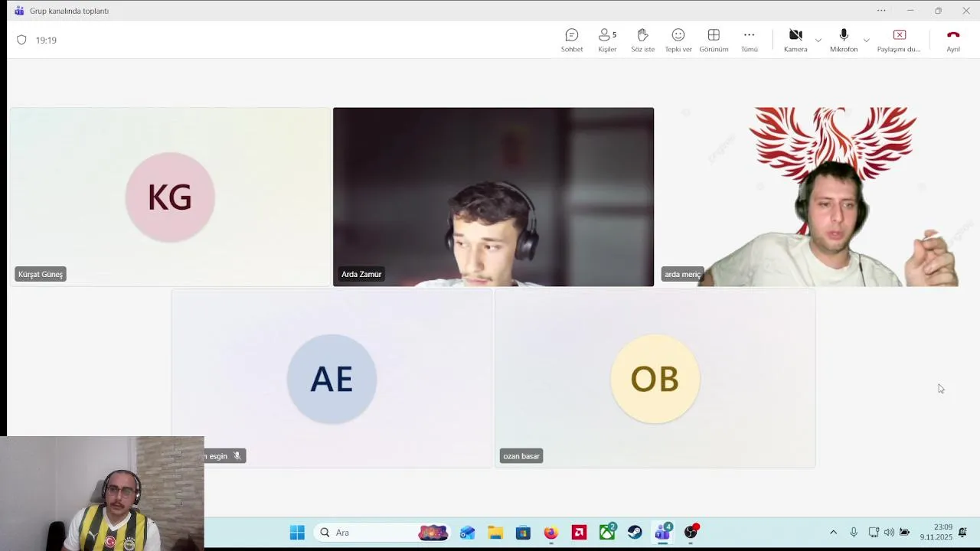Toggle the Mikrofon mute

[844, 41]
